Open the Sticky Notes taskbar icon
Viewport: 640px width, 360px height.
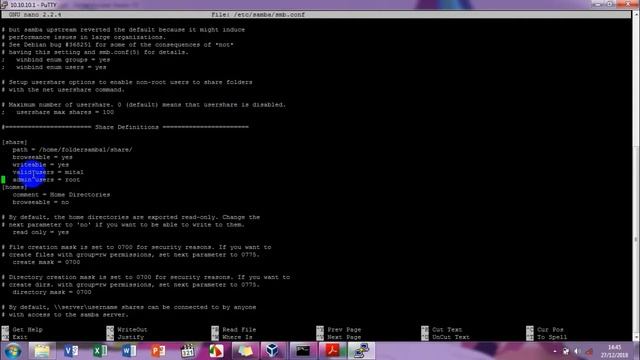pos(245,351)
